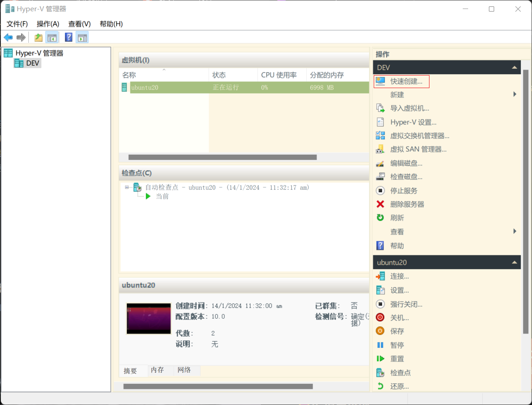The width and height of the screenshot is (532, 405).
Task: Open the 查看(V) menu
Action: pos(80,24)
